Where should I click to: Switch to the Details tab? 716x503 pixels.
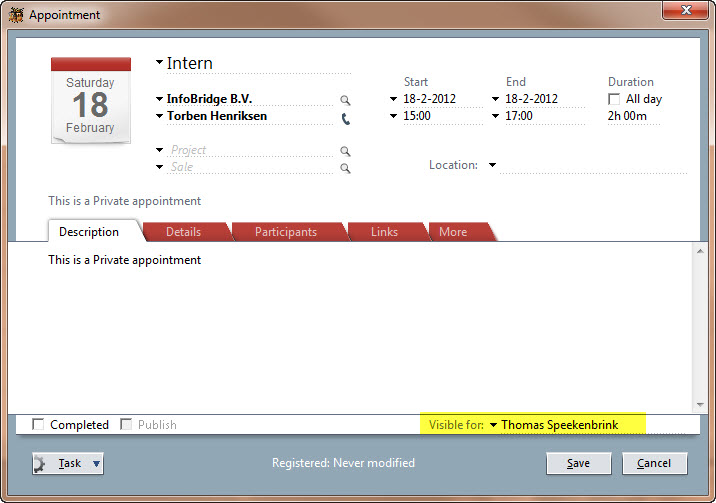(x=184, y=232)
